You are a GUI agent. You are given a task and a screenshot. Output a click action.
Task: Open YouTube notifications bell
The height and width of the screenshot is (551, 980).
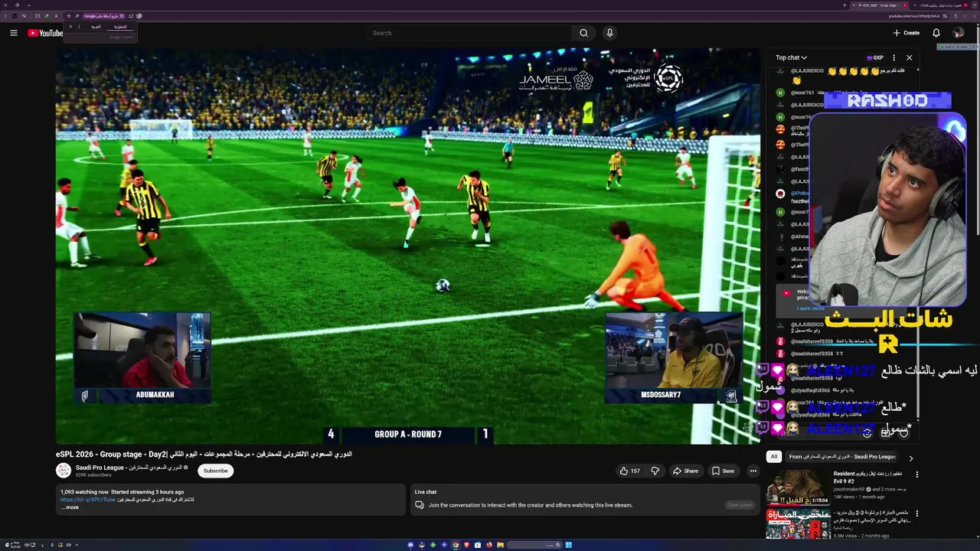936,33
